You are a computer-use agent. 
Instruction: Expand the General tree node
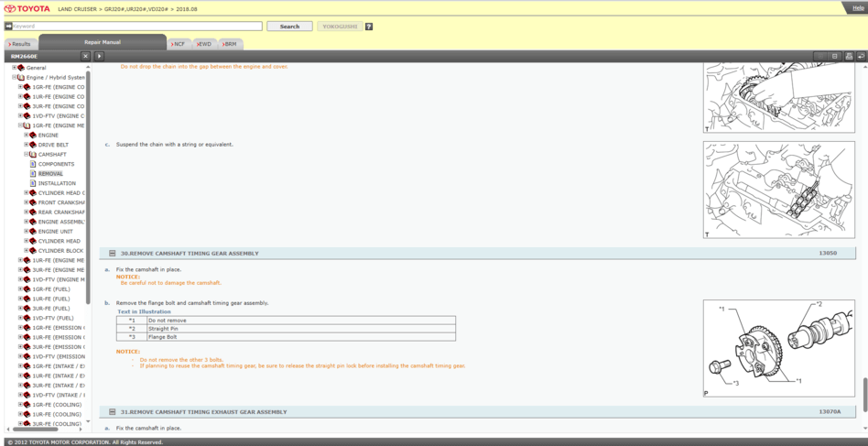point(15,68)
